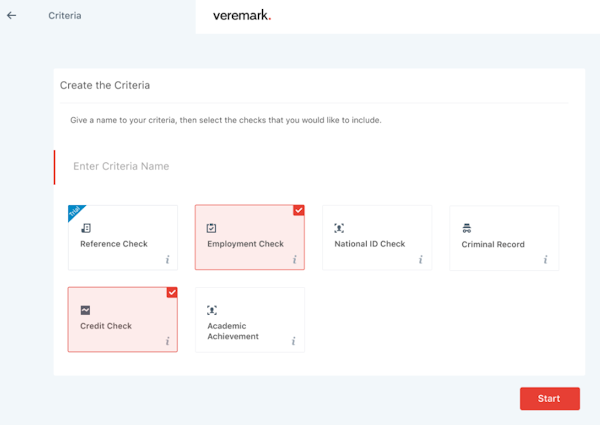Click the Academic Achievement card icon
This screenshot has width=600, height=425.
212,310
